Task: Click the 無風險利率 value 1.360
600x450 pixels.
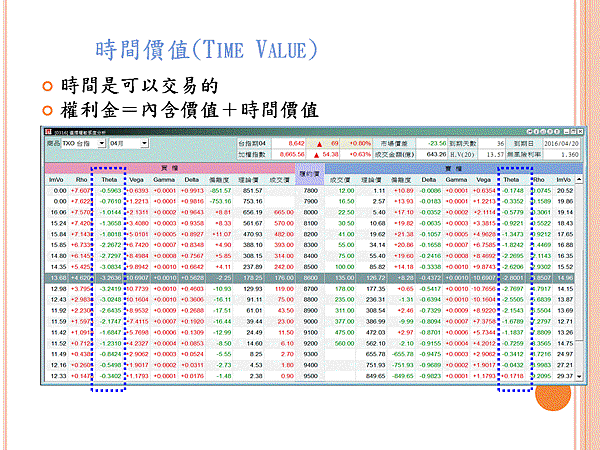Action: coord(570,155)
